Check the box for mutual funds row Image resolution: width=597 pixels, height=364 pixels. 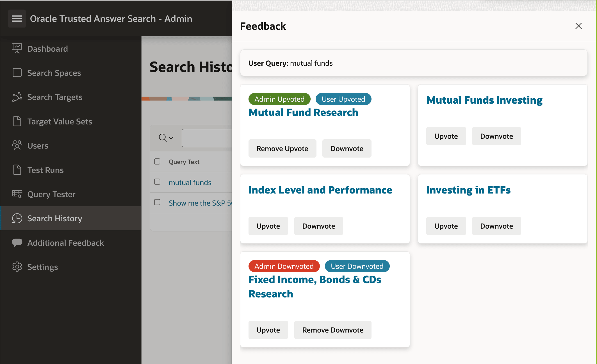tap(157, 182)
